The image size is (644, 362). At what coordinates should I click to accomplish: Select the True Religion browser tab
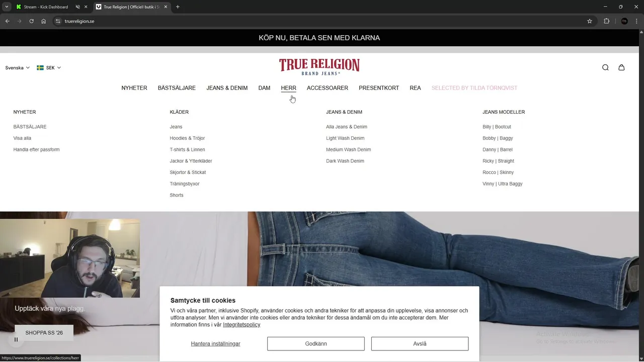point(132,7)
